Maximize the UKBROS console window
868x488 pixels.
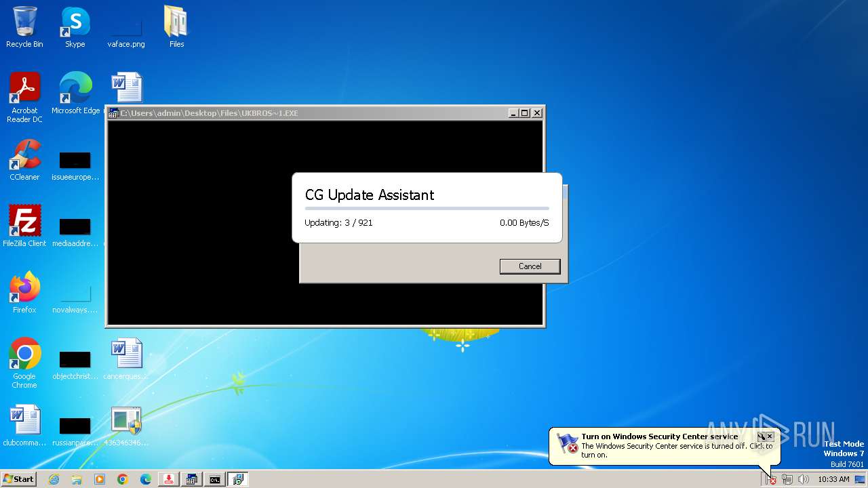[524, 113]
